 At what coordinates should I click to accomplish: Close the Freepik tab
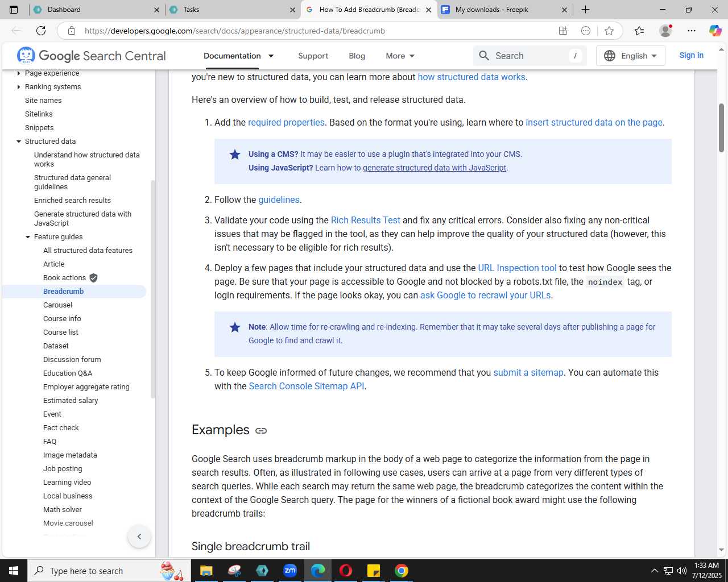pos(564,10)
